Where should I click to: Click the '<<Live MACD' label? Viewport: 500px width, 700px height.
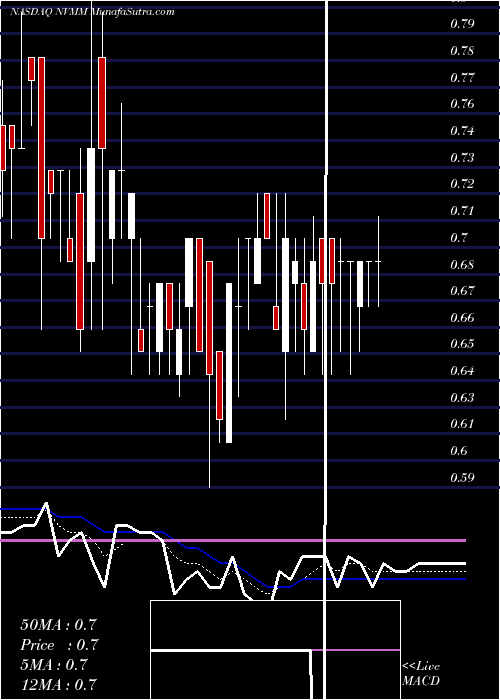[421, 674]
